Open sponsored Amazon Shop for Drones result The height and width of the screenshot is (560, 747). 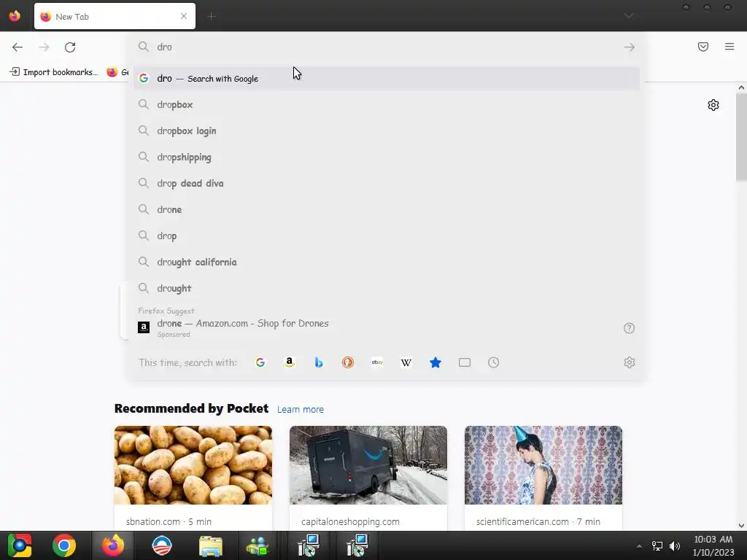376,327
